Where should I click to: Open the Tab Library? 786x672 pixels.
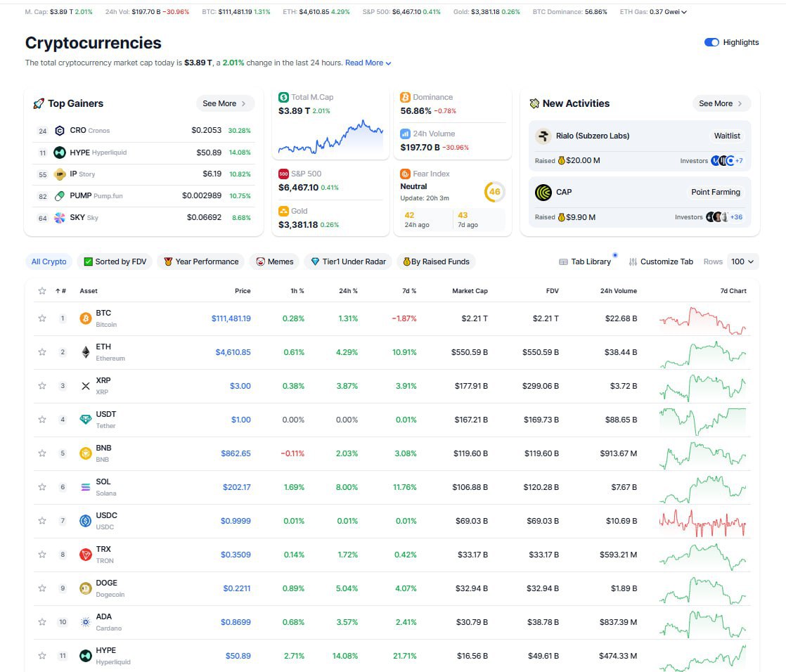pyautogui.click(x=585, y=261)
